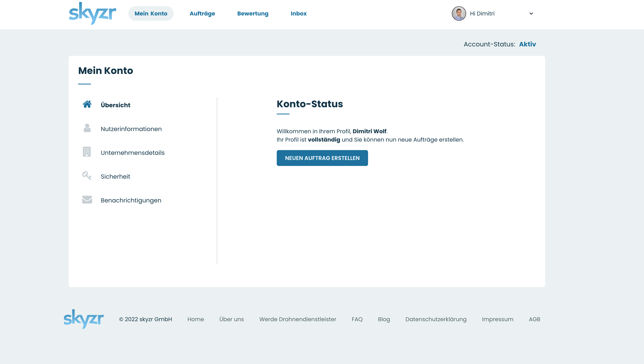644x364 pixels.
Task: Expand the user menu chevron
Action: click(x=531, y=13)
